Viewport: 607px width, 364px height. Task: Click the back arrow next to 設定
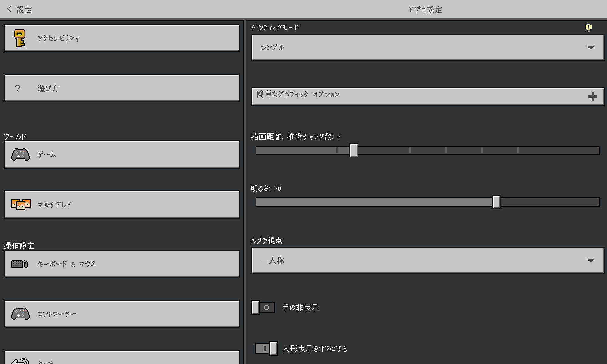(9, 9)
